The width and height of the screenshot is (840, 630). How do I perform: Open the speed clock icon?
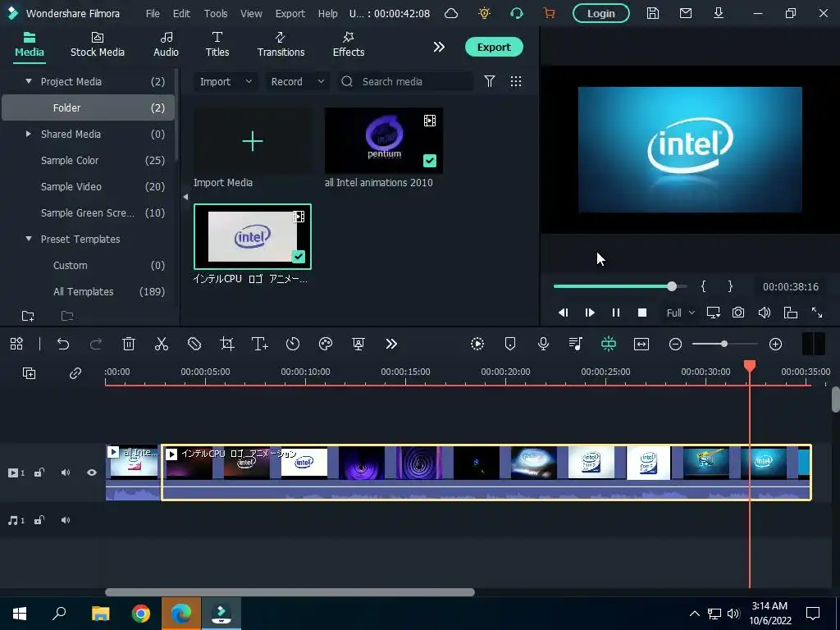[293, 344]
